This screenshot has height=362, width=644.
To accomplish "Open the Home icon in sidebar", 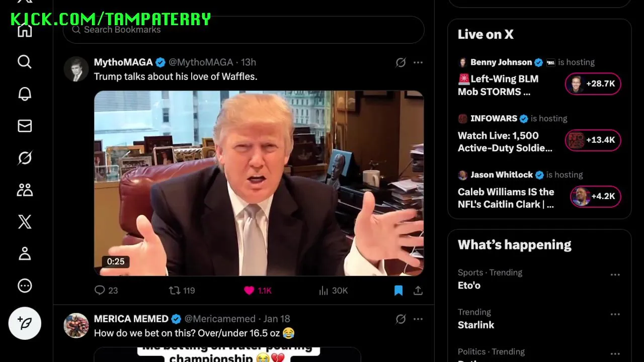I will [x=25, y=30].
